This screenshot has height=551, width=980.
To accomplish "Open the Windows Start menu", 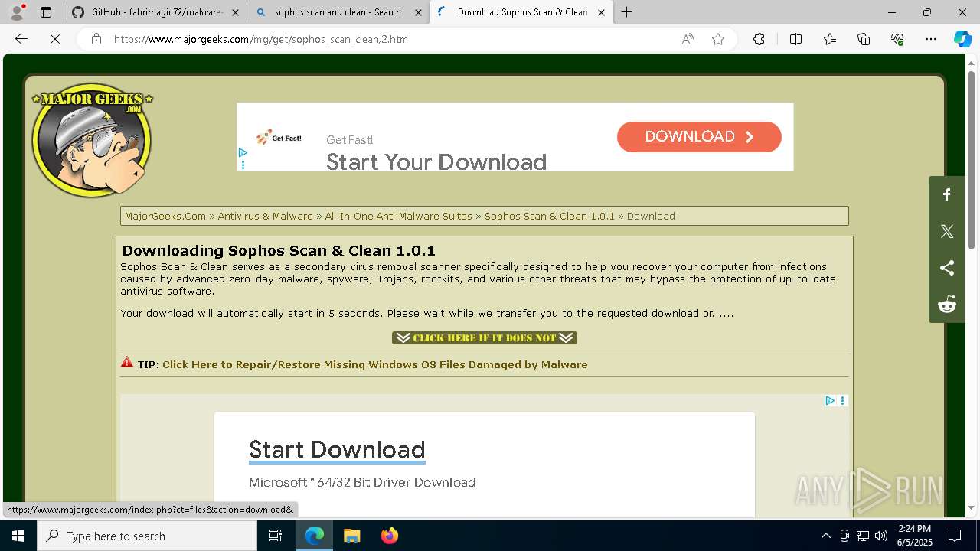I will pyautogui.click(x=18, y=536).
